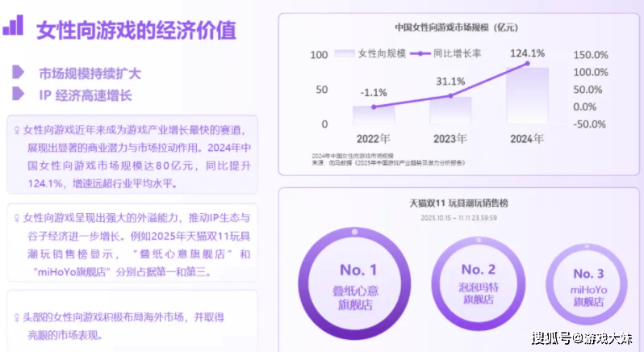Click the female symbol icon in the first paragraph
This screenshot has height=352, width=644.
(x=16, y=130)
